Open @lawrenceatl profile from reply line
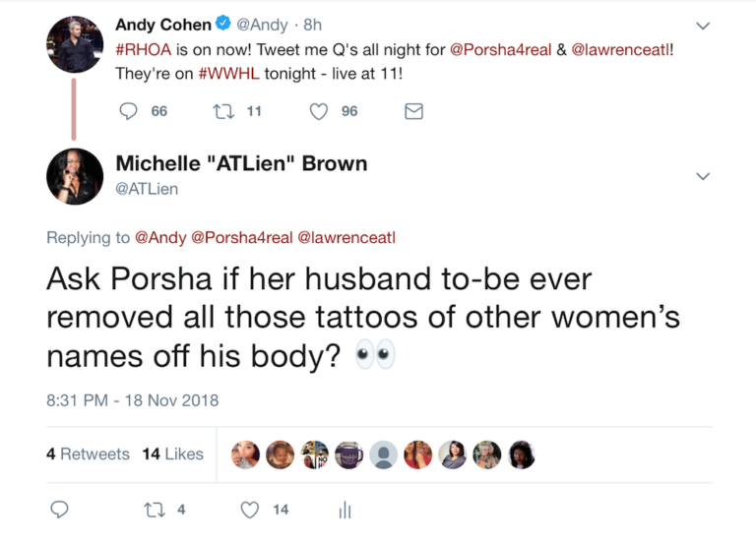This screenshot has height=544, width=756. click(346, 237)
